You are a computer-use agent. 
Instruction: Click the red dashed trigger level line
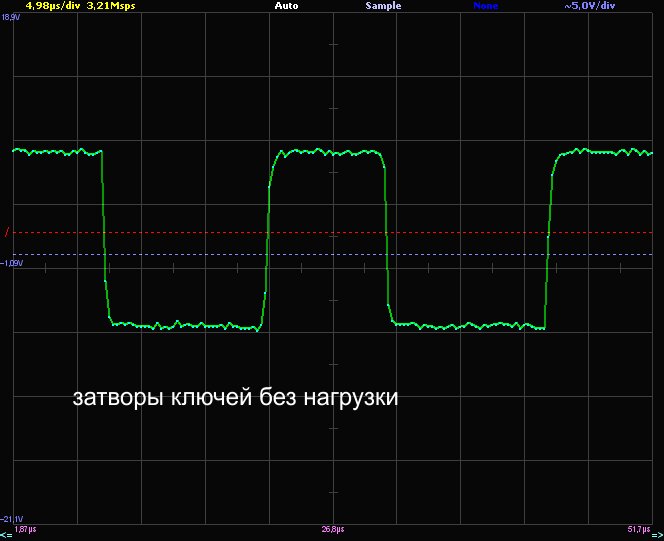click(333, 232)
